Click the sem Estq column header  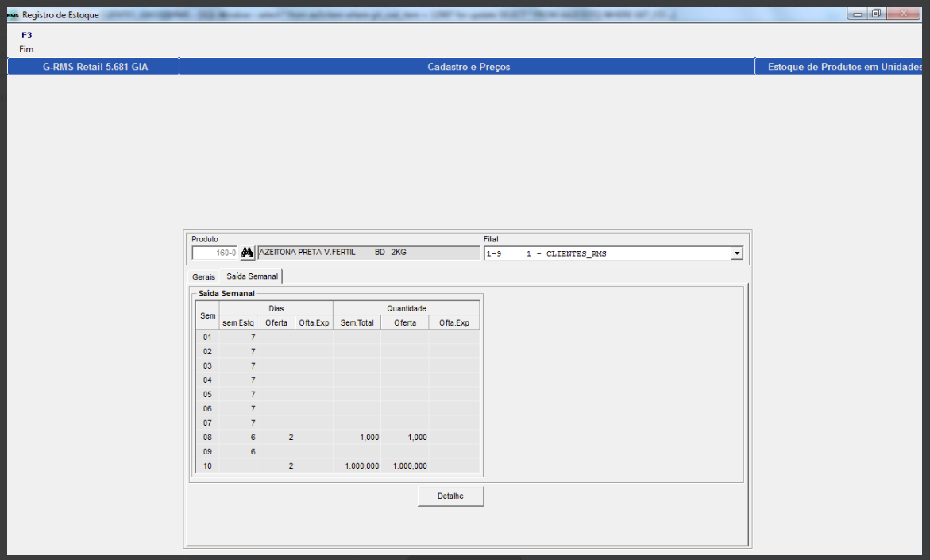coord(237,322)
